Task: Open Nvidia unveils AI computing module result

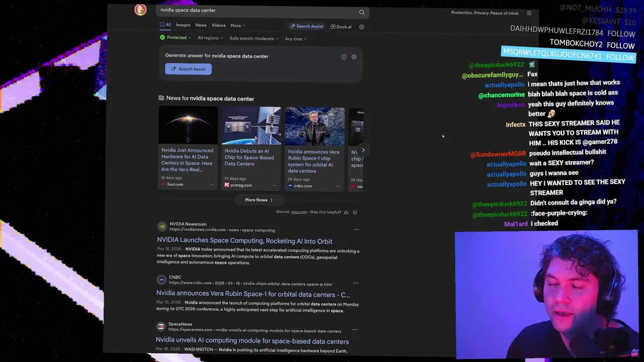Action: pos(252,341)
